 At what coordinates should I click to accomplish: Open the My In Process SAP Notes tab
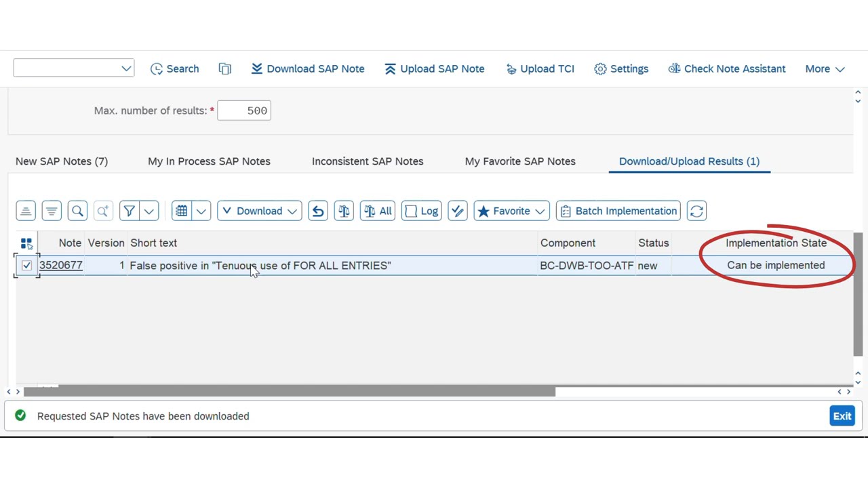click(209, 161)
